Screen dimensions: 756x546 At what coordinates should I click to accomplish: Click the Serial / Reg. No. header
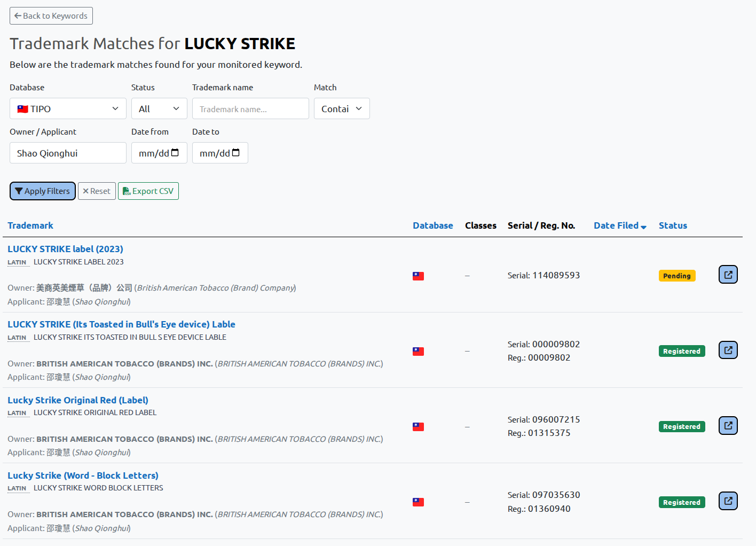click(541, 225)
